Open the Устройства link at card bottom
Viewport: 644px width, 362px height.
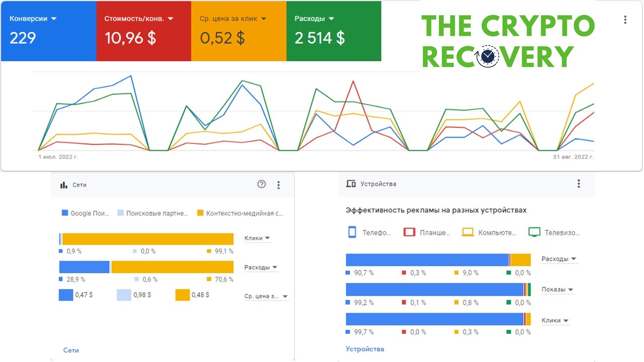point(365,349)
